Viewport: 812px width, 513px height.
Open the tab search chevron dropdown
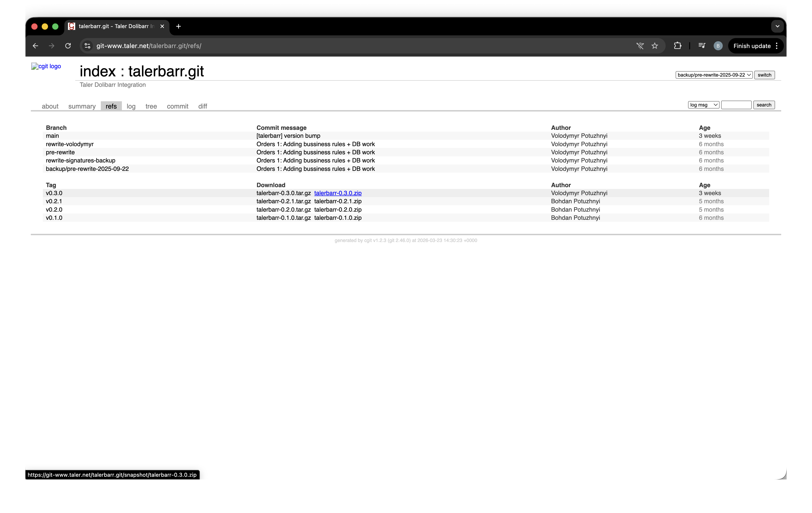point(777,26)
